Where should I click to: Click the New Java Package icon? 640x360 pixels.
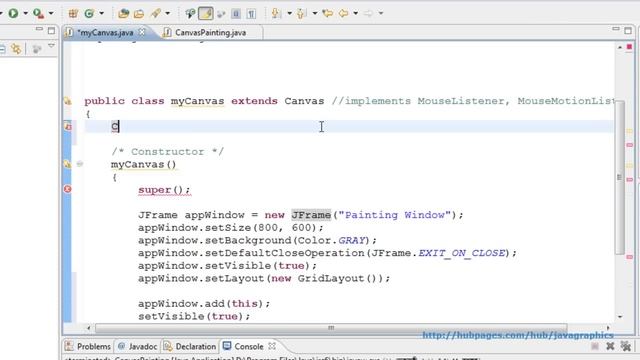tap(73, 13)
